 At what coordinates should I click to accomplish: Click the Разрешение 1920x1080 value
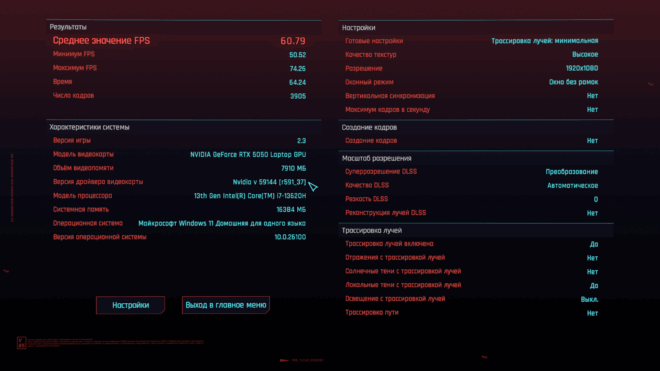[x=582, y=68]
